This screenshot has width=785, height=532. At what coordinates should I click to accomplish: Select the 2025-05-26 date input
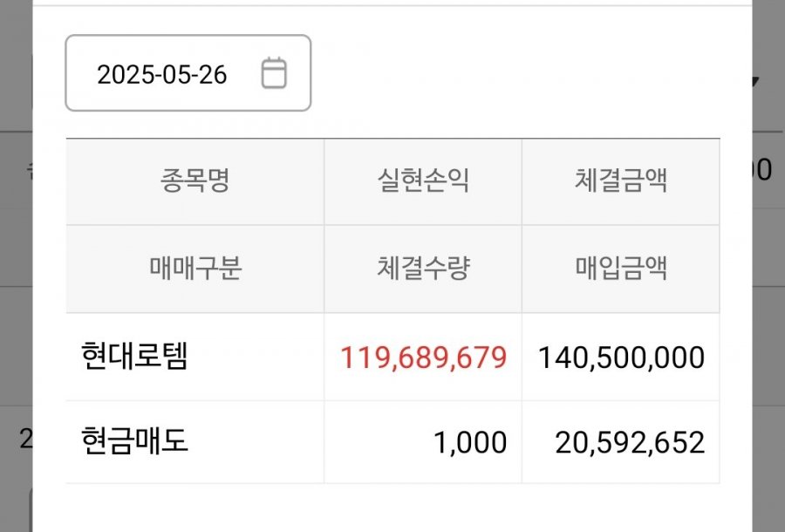(x=188, y=73)
